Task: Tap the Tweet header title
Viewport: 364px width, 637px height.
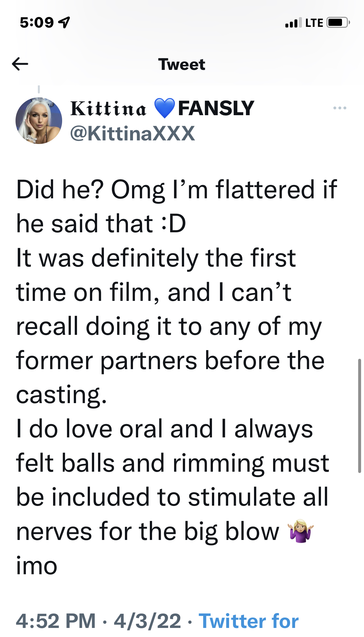Action: click(182, 64)
